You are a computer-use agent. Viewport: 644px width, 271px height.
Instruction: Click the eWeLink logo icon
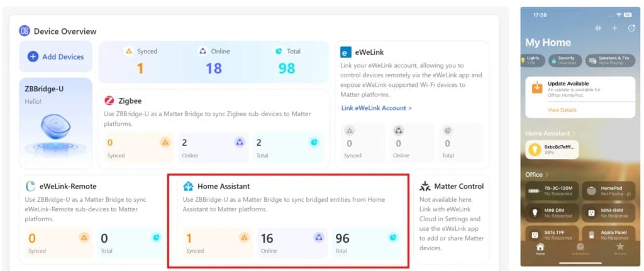click(x=346, y=52)
